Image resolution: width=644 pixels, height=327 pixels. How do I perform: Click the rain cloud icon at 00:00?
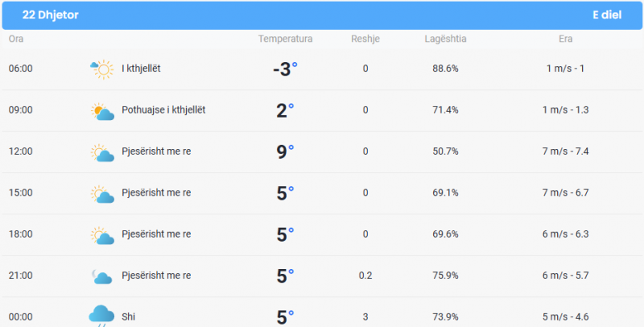101,316
